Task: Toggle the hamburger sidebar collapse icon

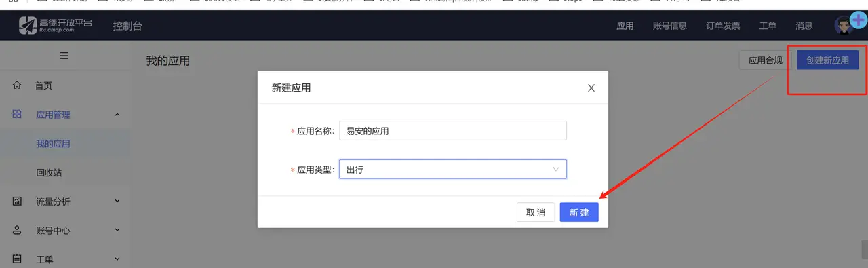Action: [64, 56]
